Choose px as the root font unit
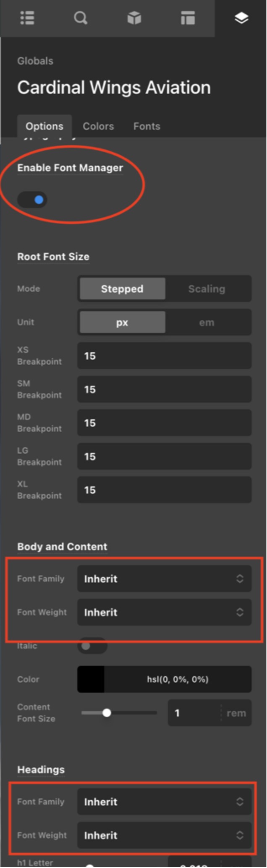Image resolution: width=267 pixels, height=868 pixels. click(122, 322)
